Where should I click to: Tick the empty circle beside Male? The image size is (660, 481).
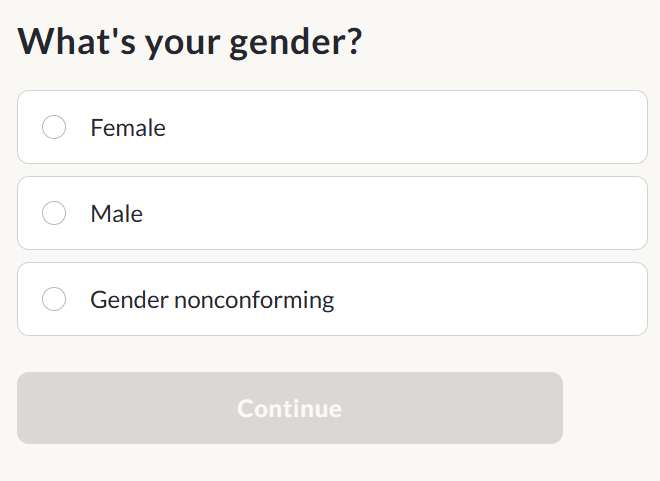(54, 213)
